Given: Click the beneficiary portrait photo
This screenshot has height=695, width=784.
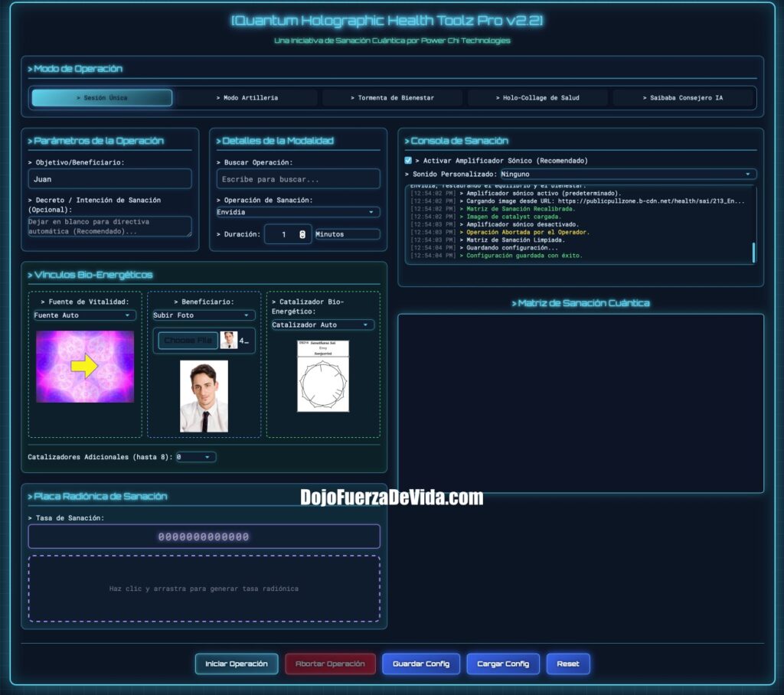Looking at the screenshot, I should 204,396.
